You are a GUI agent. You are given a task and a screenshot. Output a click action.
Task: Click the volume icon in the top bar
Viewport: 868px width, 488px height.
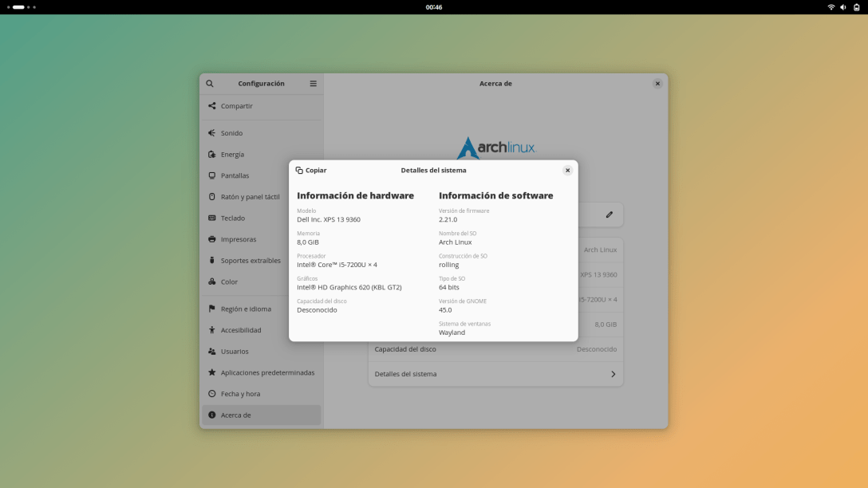click(x=843, y=7)
